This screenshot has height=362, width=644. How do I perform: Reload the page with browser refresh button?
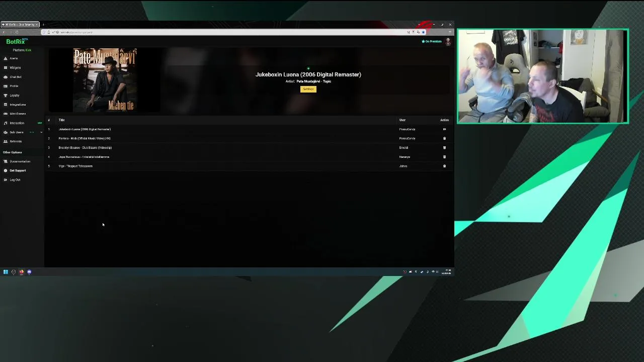tap(17, 32)
